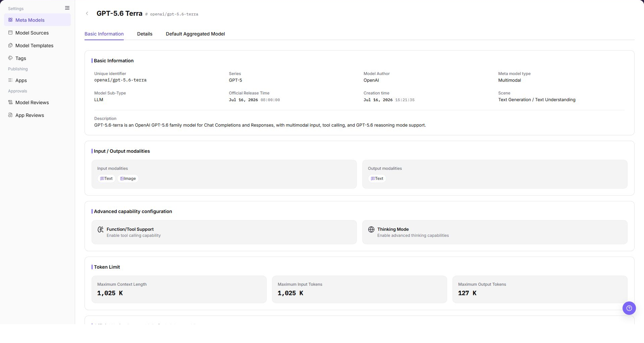Go back using the left arrow icon
Image resolution: width=644 pixels, height=343 pixels.
point(87,13)
